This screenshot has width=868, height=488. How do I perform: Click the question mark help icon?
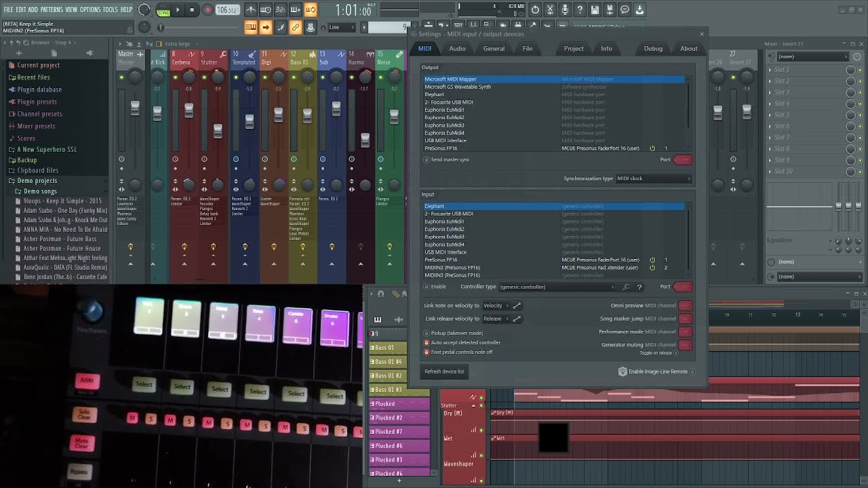[x=580, y=10]
